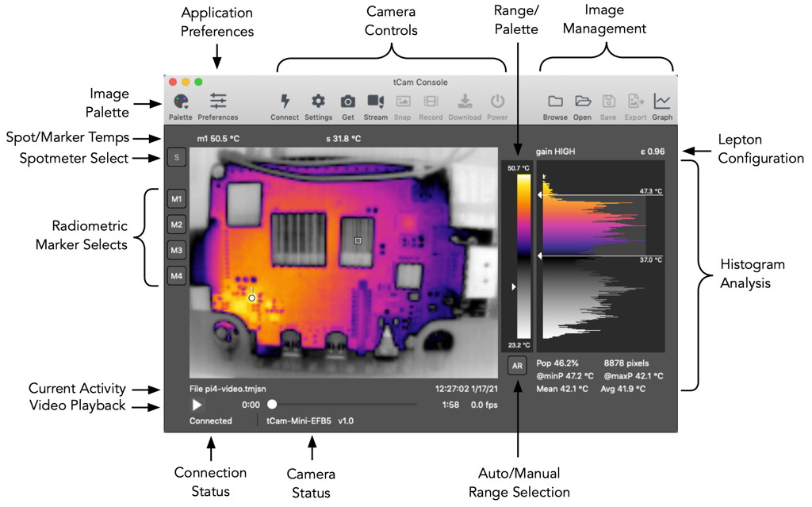Screen dimensions: 812x507
Task: Click the Get camera image icon
Action: tap(348, 101)
